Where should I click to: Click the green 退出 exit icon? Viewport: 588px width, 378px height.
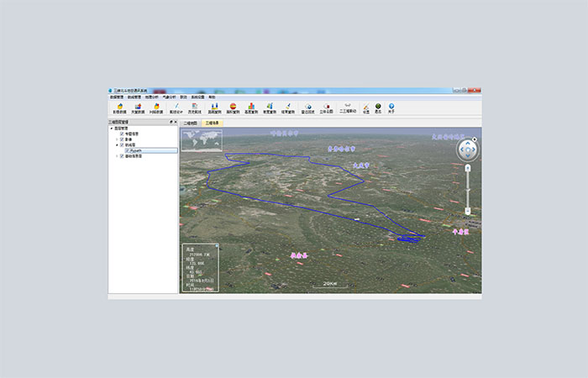point(378,108)
